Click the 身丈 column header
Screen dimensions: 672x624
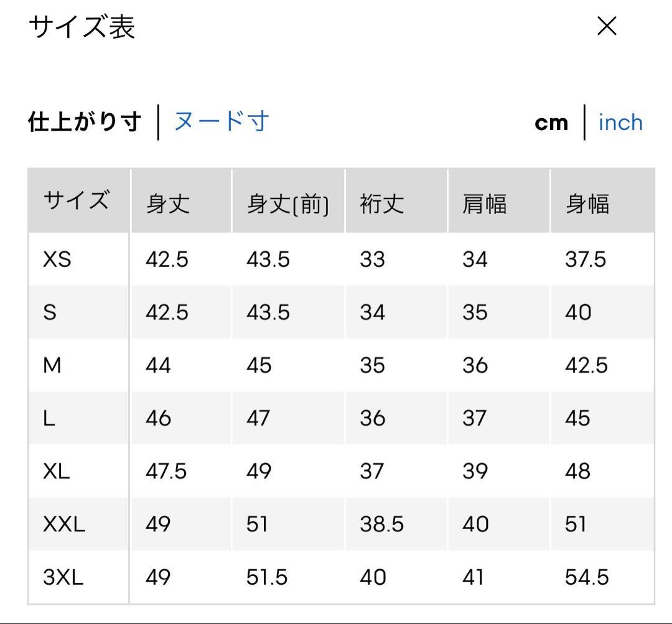168,203
